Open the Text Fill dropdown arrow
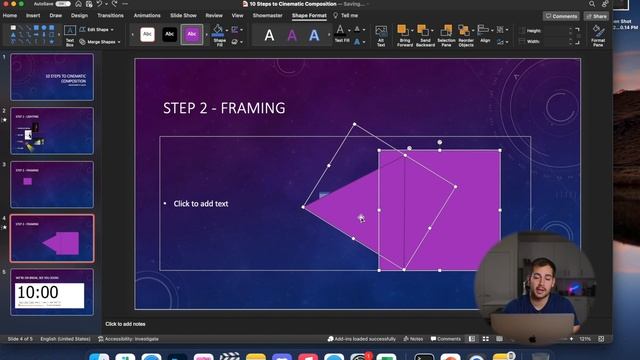The width and height of the screenshot is (640, 360). [x=349, y=30]
